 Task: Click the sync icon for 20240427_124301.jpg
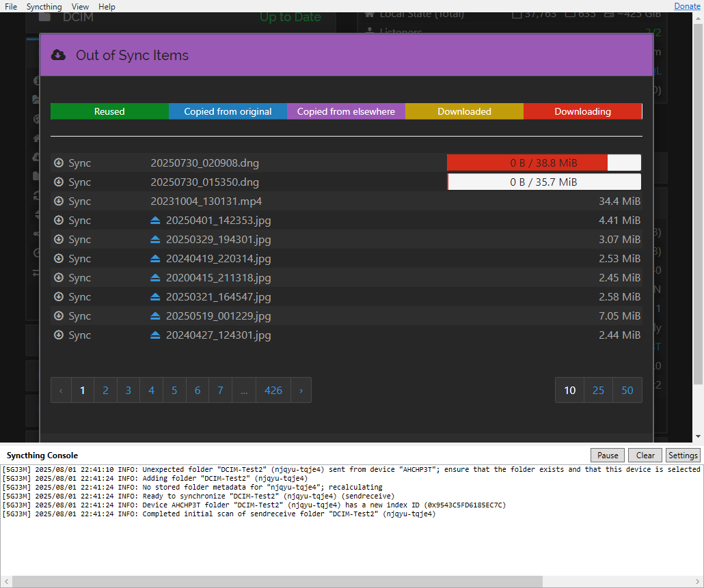(x=59, y=335)
